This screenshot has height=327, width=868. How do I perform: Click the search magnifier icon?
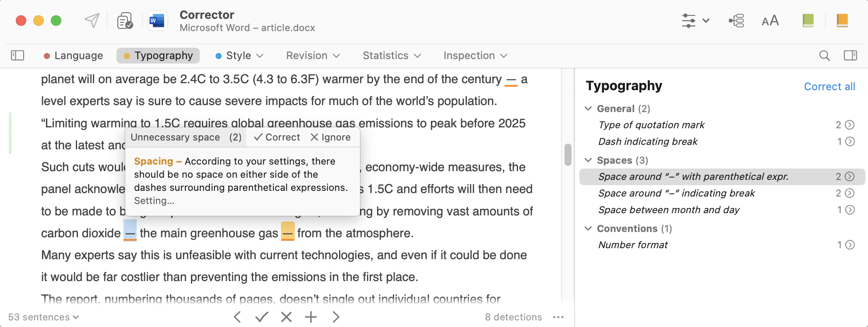tap(824, 56)
